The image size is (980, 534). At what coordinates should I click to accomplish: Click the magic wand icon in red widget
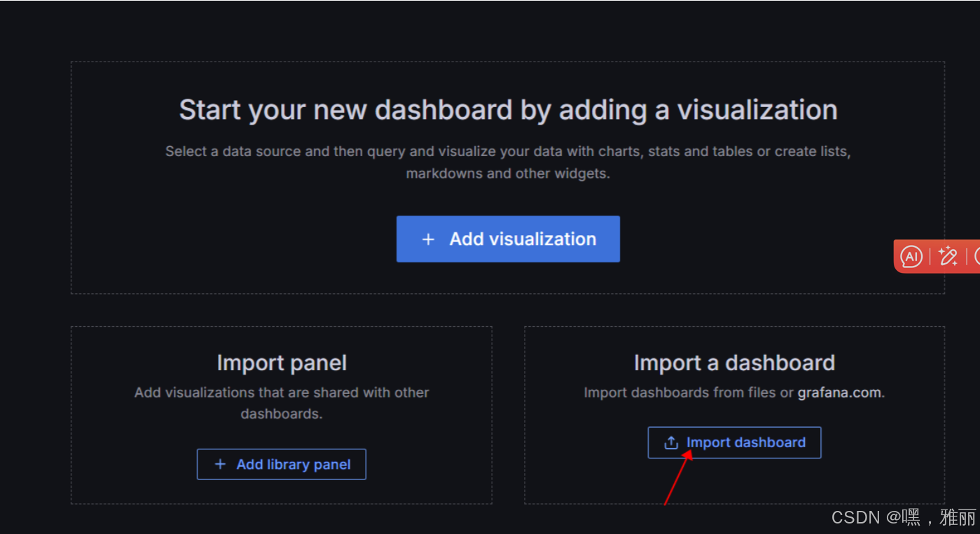pos(948,256)
